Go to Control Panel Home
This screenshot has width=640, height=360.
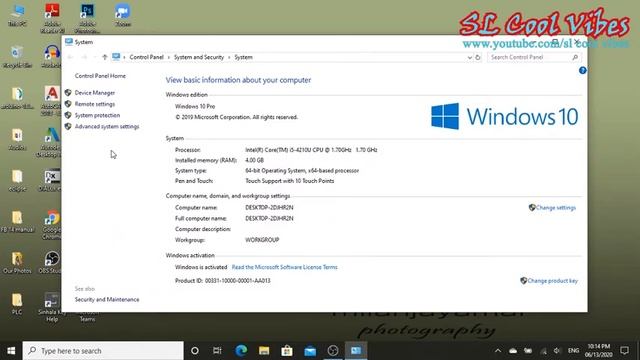[100, 76]
